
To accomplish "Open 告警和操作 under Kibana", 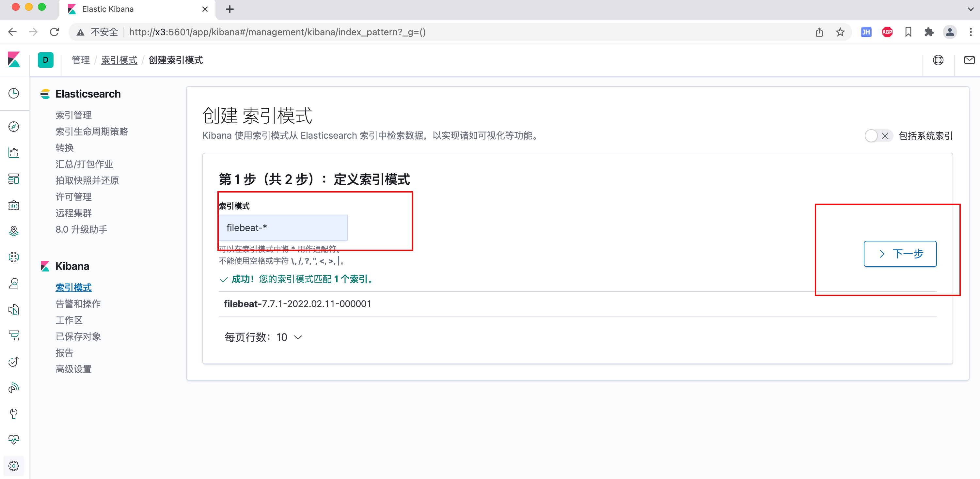I will coord(78,304).
